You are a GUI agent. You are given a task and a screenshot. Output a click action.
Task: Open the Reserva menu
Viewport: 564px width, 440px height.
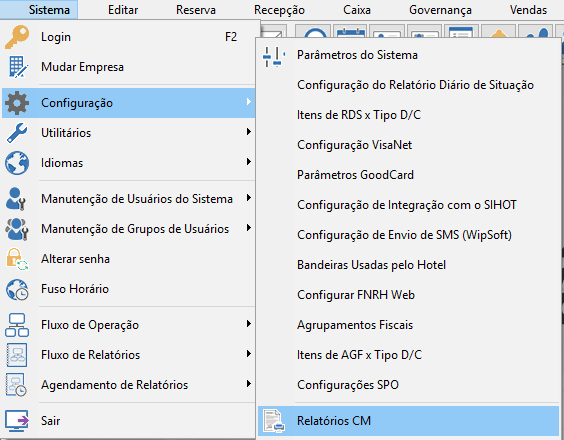[x=196, y=10]
